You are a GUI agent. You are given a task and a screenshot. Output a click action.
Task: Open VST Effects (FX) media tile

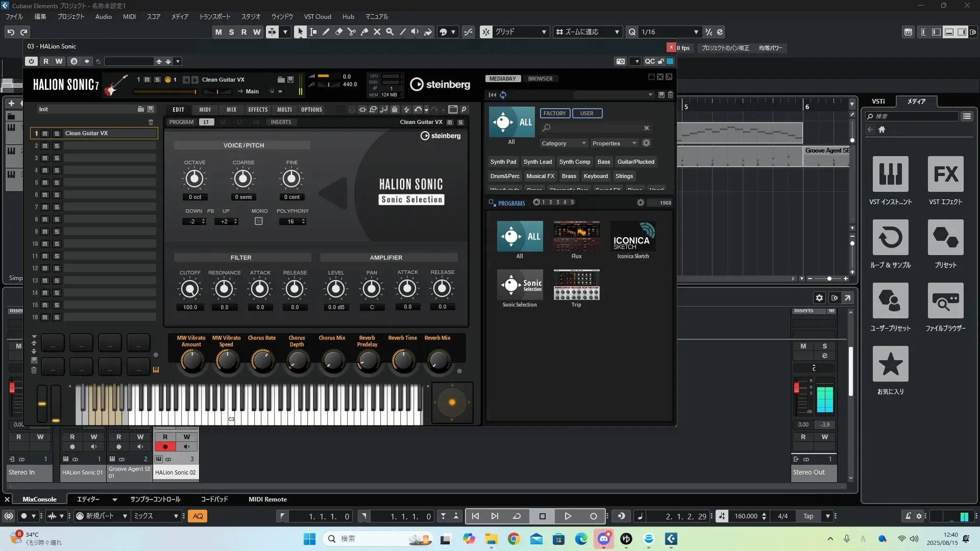[945, 174]
